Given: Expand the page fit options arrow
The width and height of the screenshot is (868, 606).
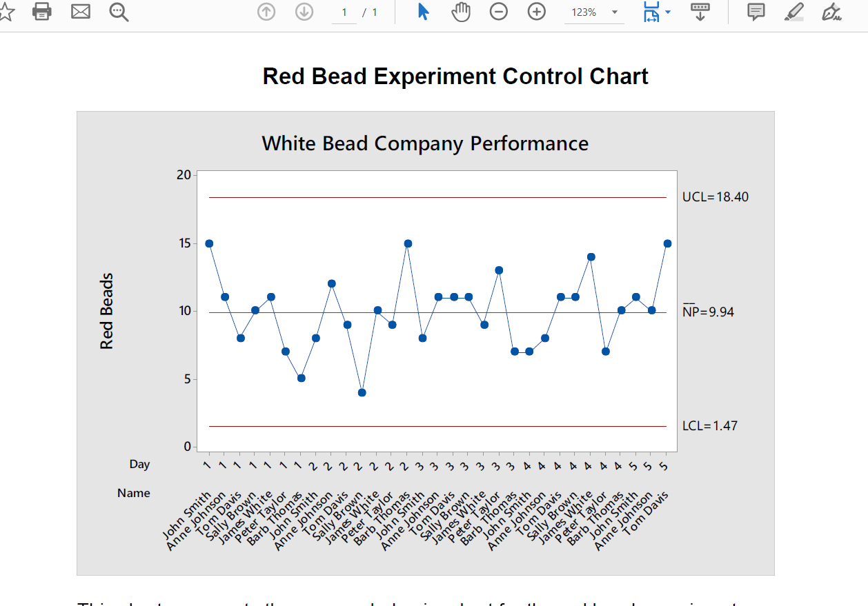Looking at the screenshot, I should click(668, 12).
